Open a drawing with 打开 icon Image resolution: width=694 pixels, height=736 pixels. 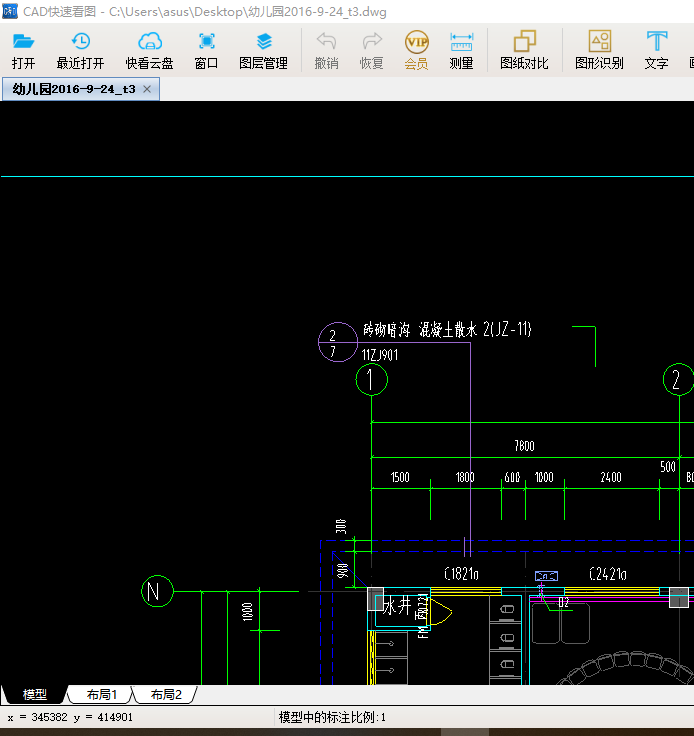click(x=23, y=50)
